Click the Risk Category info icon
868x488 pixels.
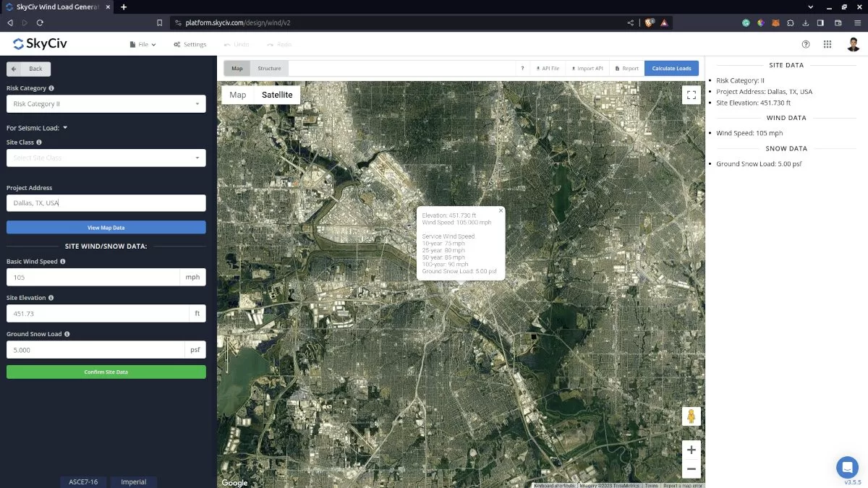tap(51, 88)
